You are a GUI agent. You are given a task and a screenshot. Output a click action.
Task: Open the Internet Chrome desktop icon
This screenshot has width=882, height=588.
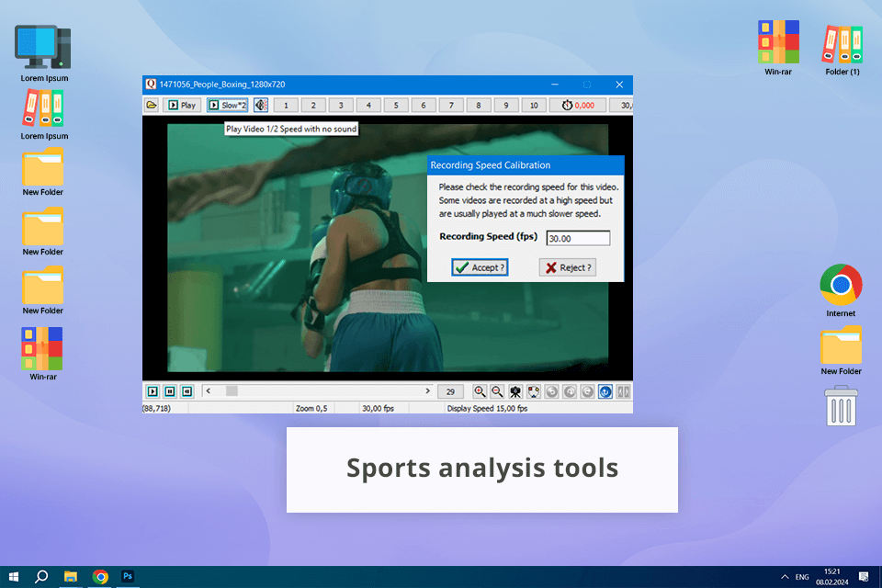[841, 290]
